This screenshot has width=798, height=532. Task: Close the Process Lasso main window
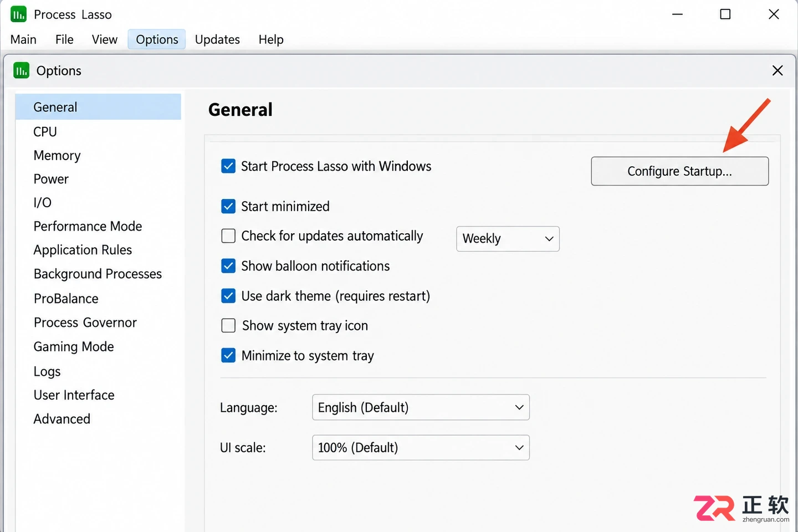tap(774, 14)
